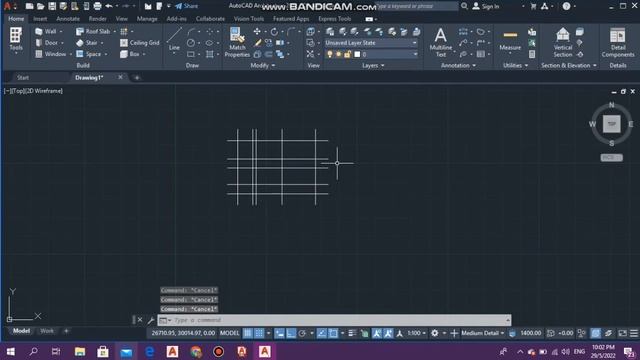This screenshot has width=640, height=360.
Task: Expand the Annotation panel
Action: tap(458, 65)
